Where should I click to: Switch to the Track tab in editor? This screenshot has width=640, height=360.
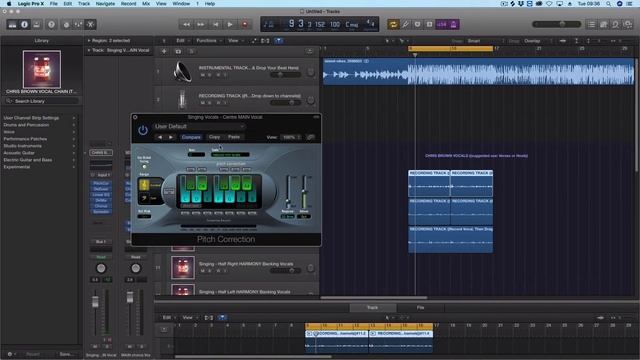[x=372, y=307]
